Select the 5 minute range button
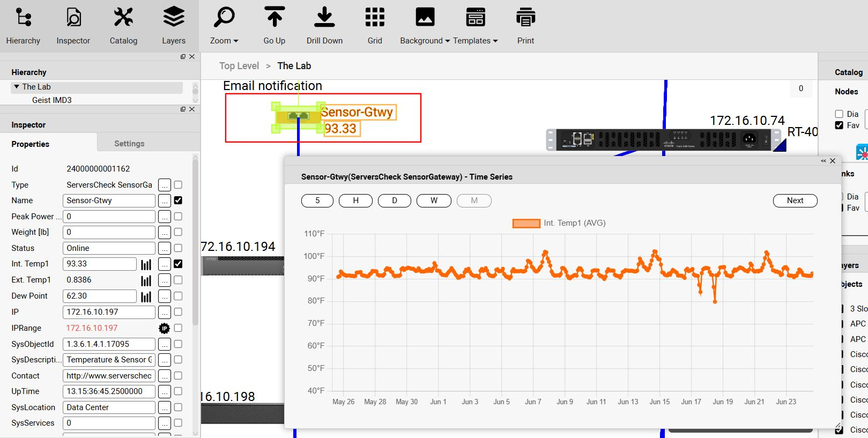 coord(317,201)
